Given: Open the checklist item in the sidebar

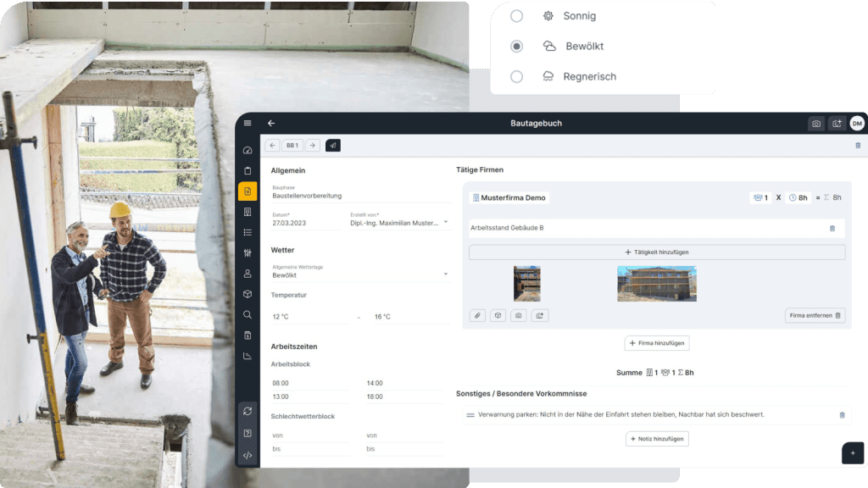Looking at the screenshot, I should [x=248, y=232].
